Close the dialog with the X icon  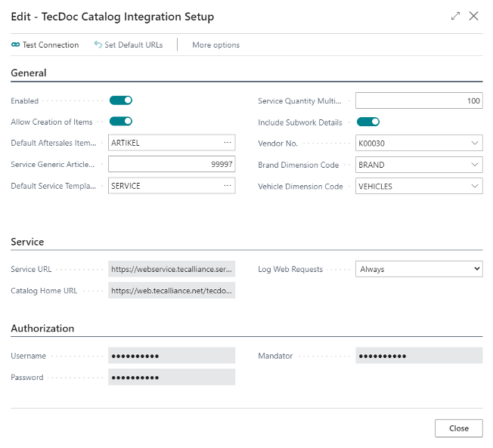[x=473, y=16]
